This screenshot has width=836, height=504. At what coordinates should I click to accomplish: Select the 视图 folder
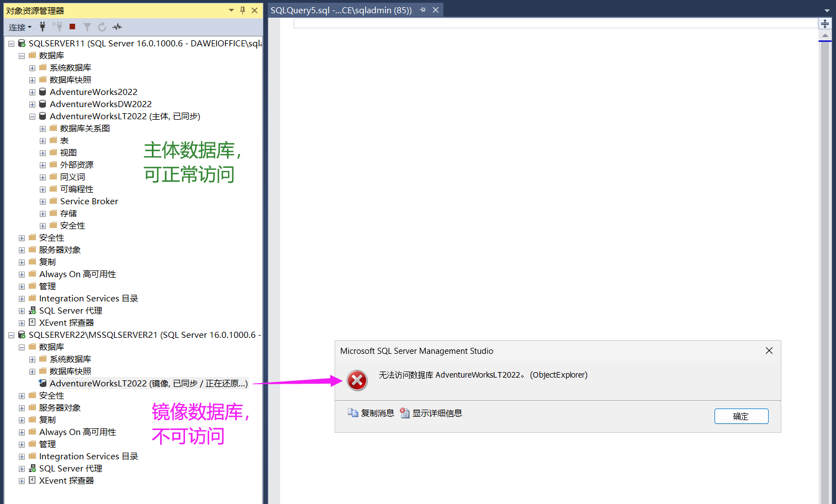[68, 152]
